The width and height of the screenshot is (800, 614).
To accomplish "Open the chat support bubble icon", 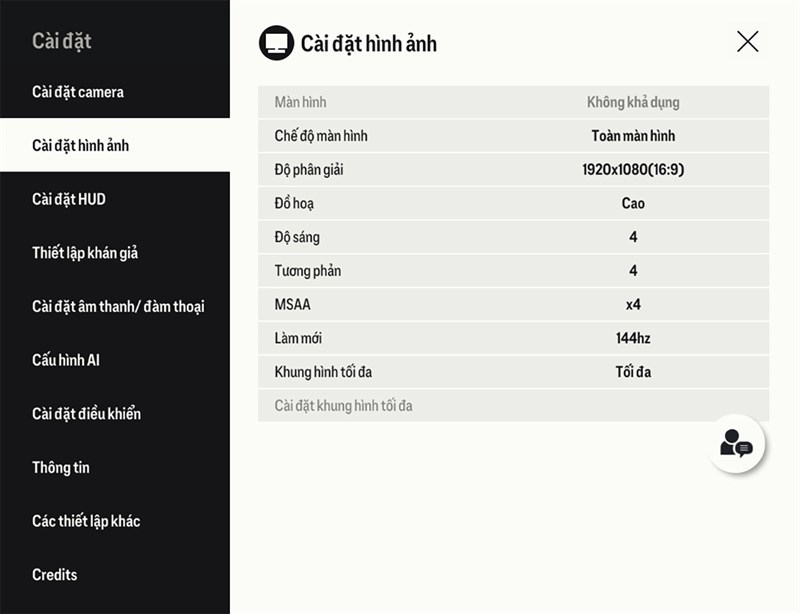I will point(736,444).
